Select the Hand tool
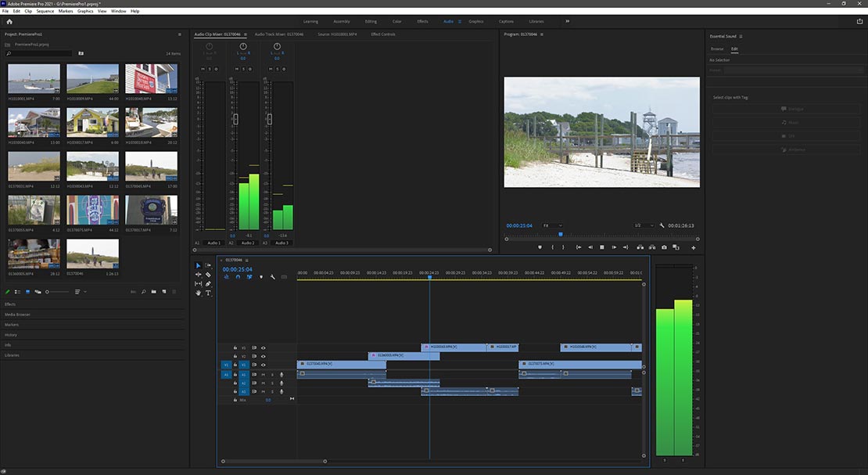The image size is (868, 475). (198, 293)
